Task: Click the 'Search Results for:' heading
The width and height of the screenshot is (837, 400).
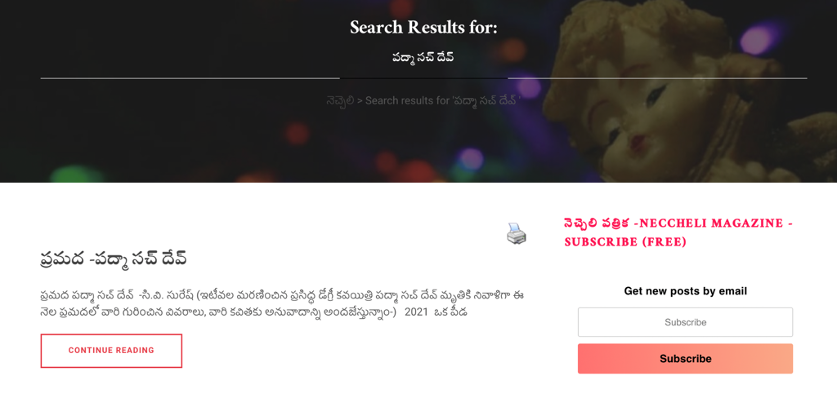Action: pyautogui.click(x=423, y=28)
